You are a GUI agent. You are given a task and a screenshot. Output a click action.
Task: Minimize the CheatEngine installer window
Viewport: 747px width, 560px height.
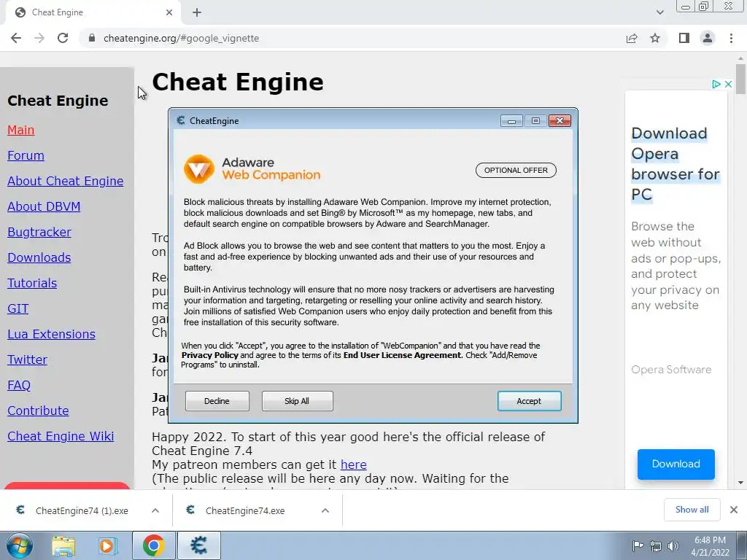pos(511,121)
